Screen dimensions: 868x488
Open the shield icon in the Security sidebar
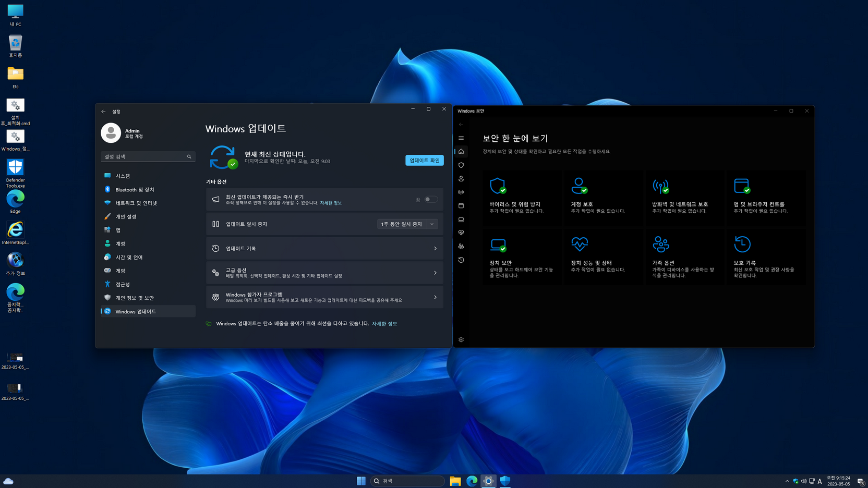click(x=461, y=165)
